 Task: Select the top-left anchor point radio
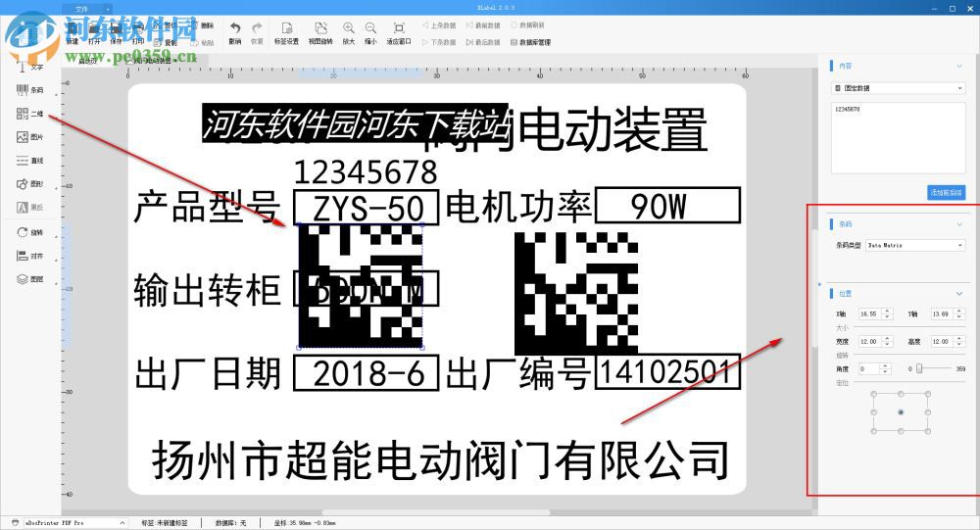[x=874, y=394]
